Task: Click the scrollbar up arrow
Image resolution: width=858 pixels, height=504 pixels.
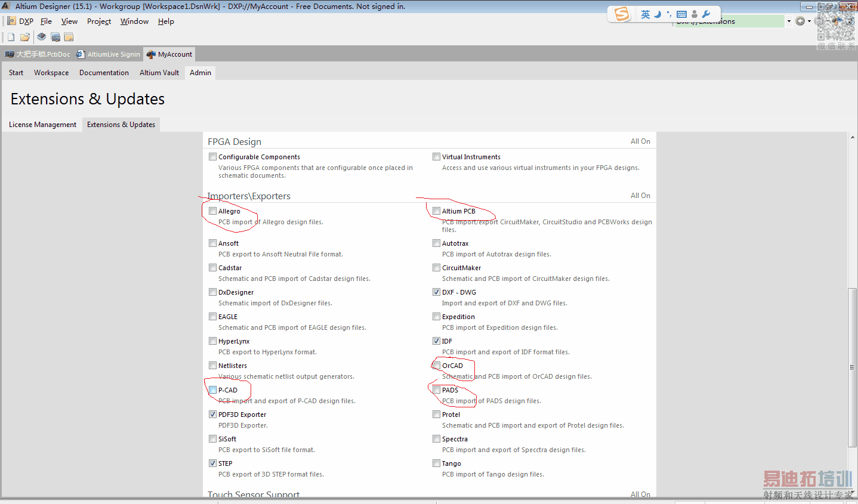Action: click(852, 137)
